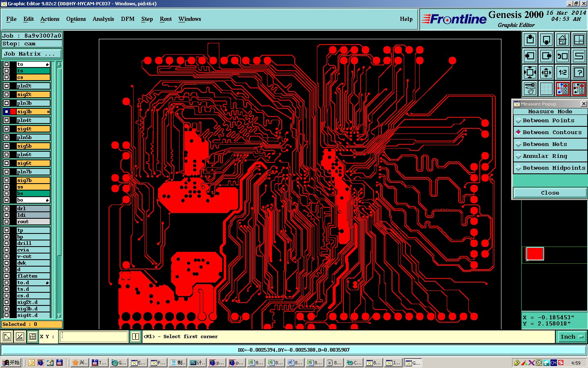Click the S-shaped route tool icon
Image resolution: width=588 pixels, height=368 pixels.
click(x=579, y=56)
